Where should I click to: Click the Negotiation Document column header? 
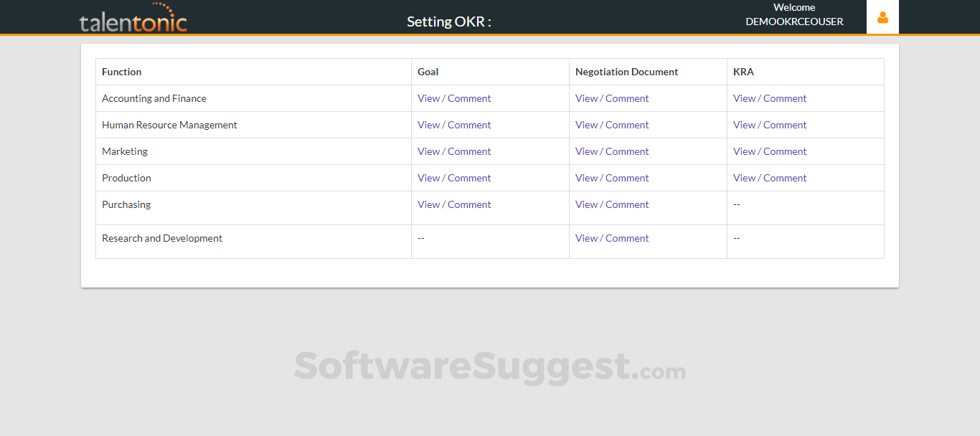point(626,72)
